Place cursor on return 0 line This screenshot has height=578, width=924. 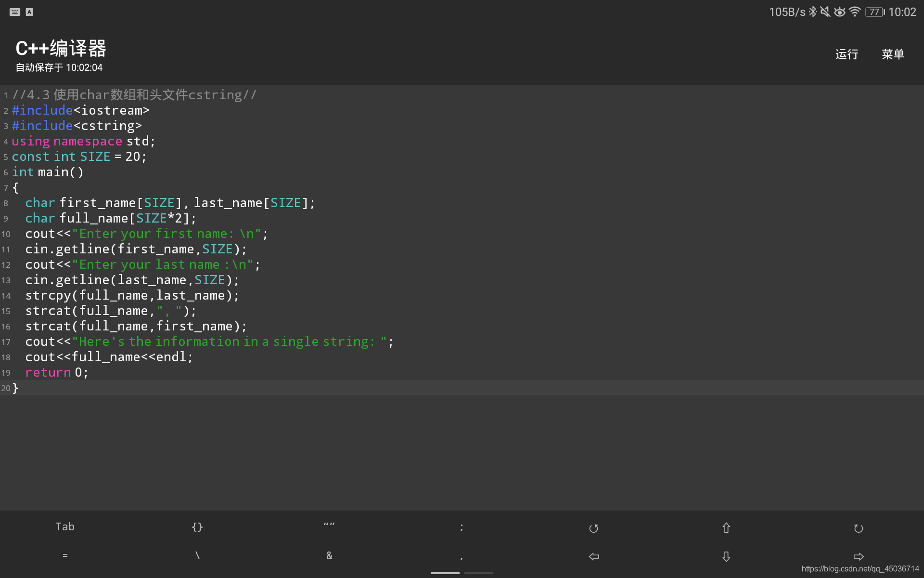(x=57, y=372)
